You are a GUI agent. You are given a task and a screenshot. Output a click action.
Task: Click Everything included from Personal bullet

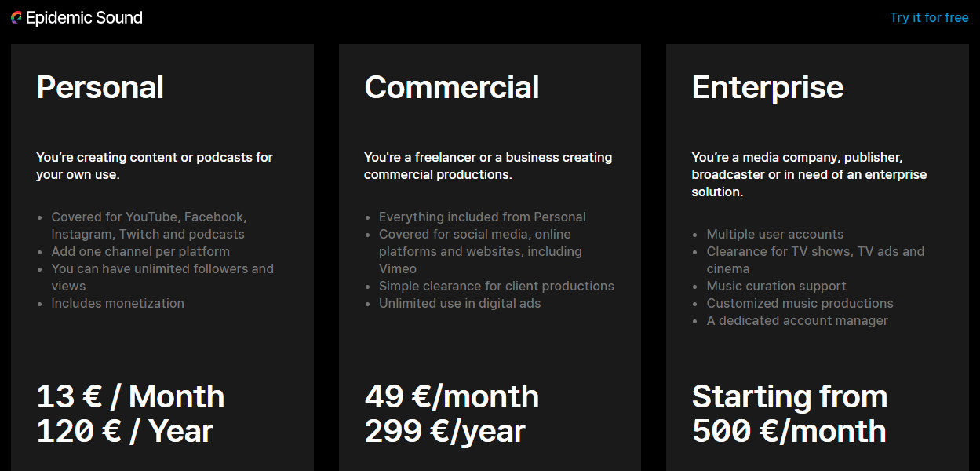coord(483,217)
